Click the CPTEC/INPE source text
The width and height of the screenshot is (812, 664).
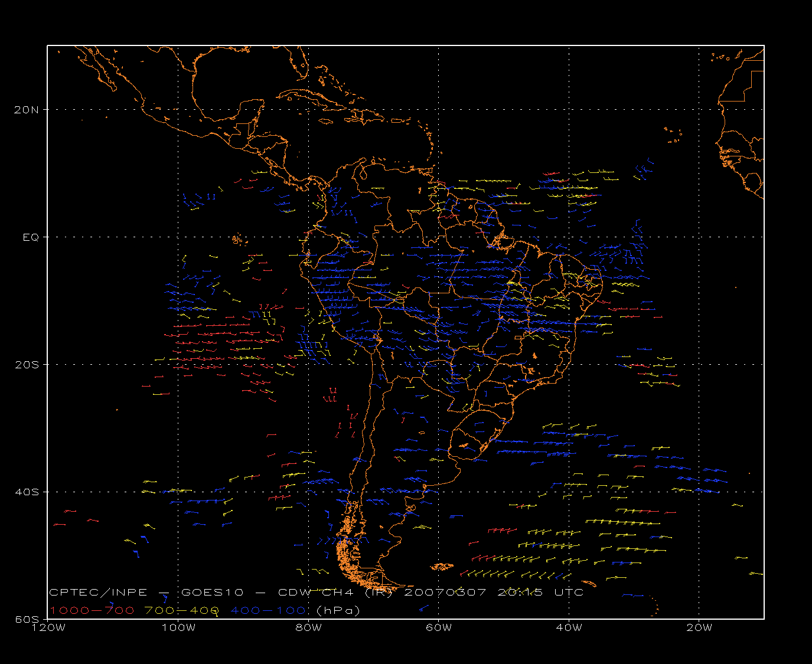click(x=98, y=593)
